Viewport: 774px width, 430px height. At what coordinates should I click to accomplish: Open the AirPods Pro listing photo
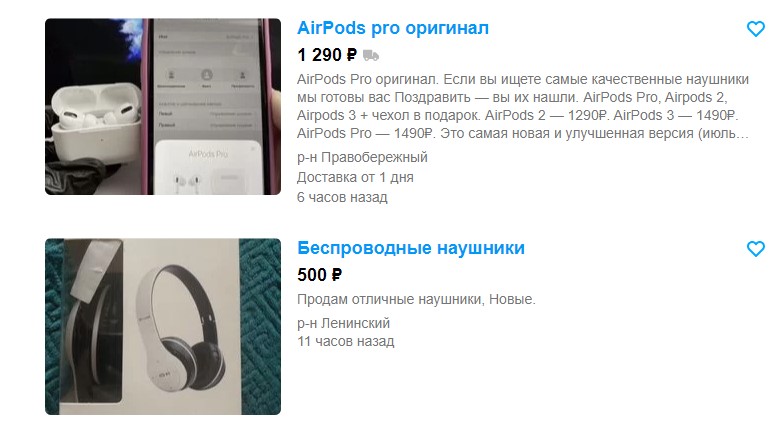163,107
